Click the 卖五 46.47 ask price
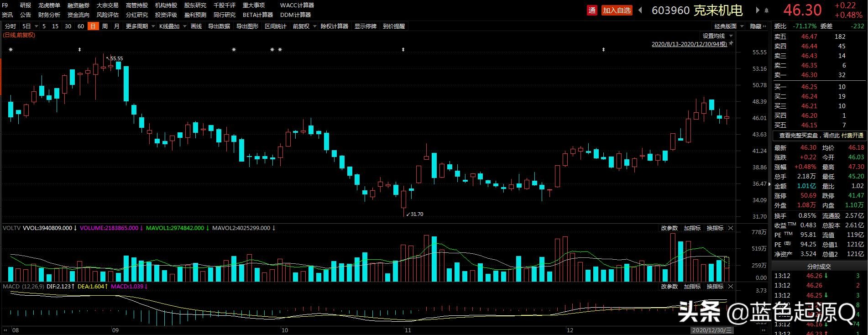 click(809, 37)
